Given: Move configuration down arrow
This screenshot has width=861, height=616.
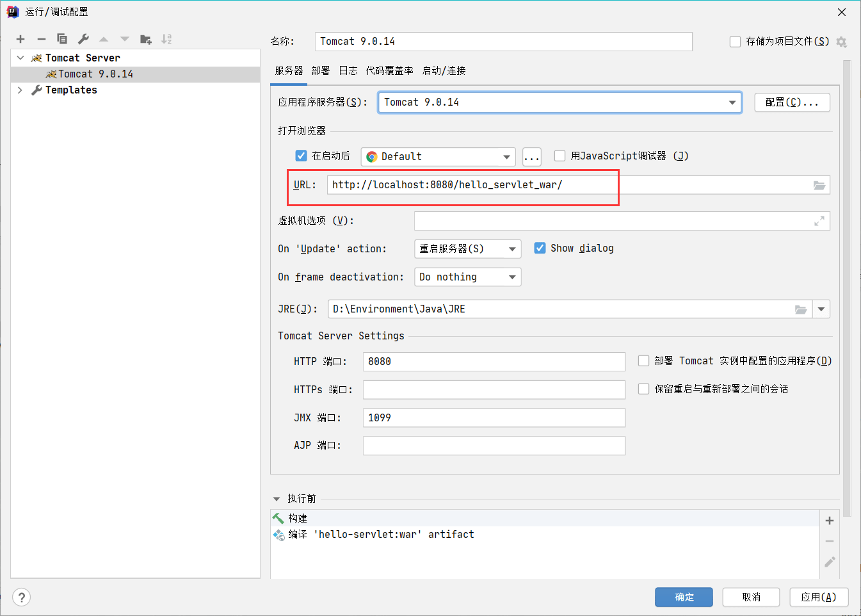Looking at the screenshot, I should point(125,39).
